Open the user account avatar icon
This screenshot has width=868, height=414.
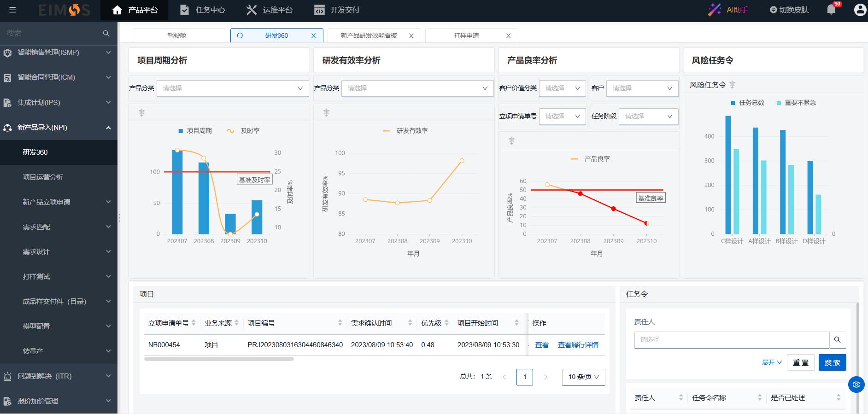coord(860,10)
